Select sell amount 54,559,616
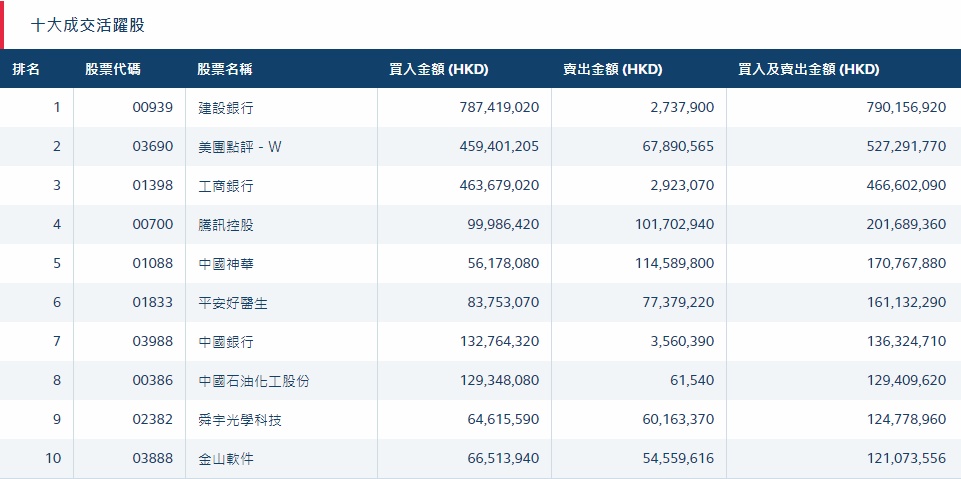The height and width of the screenshot is (479, 961). coord(678,458)
